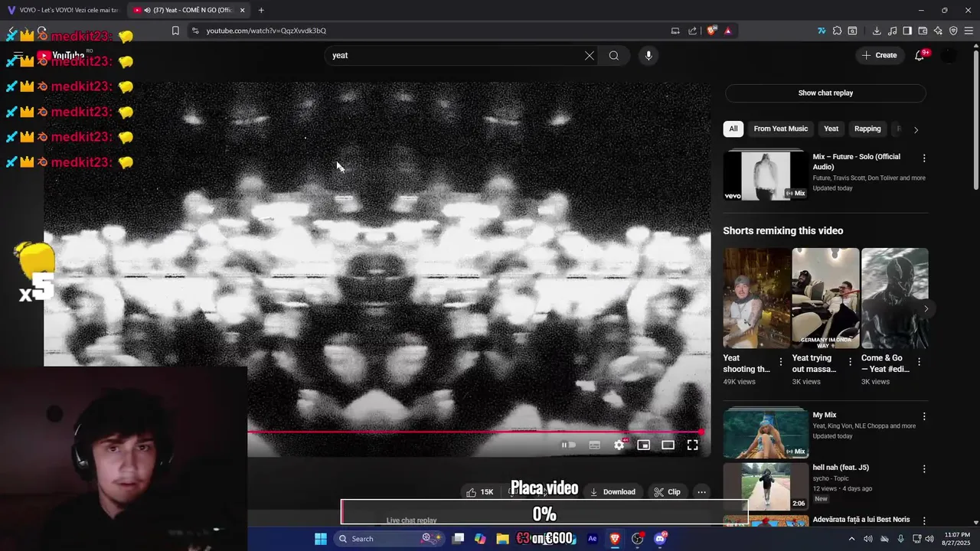
Task: Open the Brave Wallet icon
Action: point(923,31)
